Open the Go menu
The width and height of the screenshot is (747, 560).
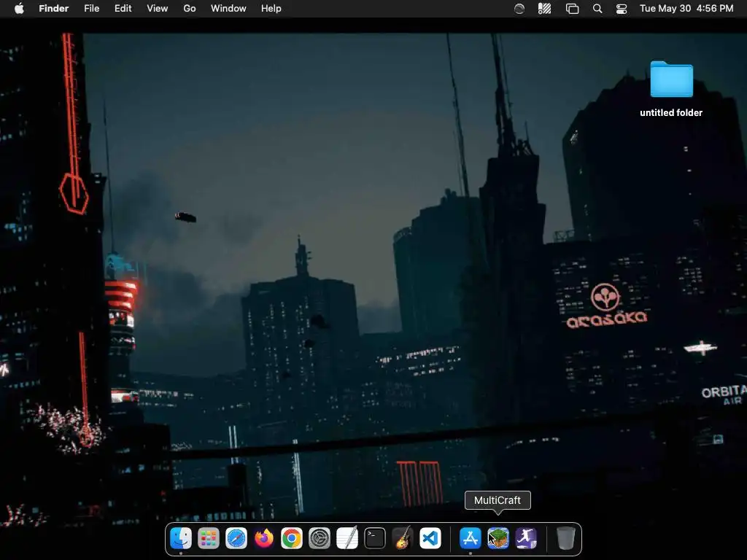tap(190, 9)
